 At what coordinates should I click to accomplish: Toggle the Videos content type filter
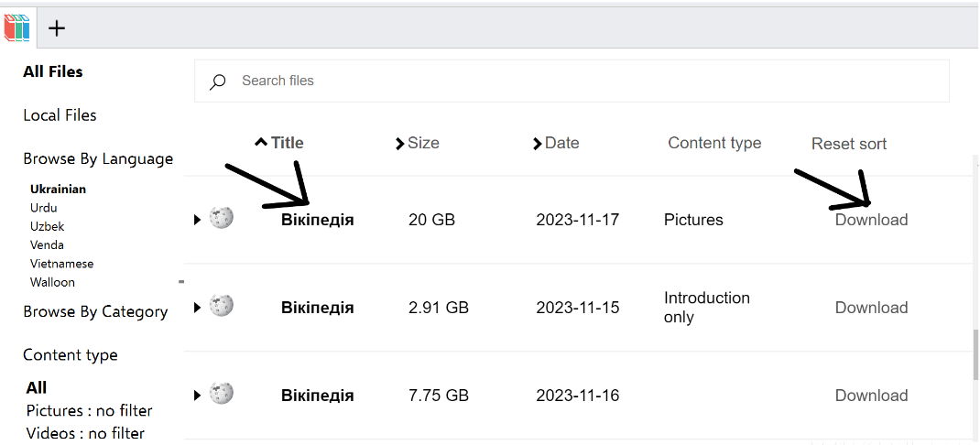[x=85, y=433]
